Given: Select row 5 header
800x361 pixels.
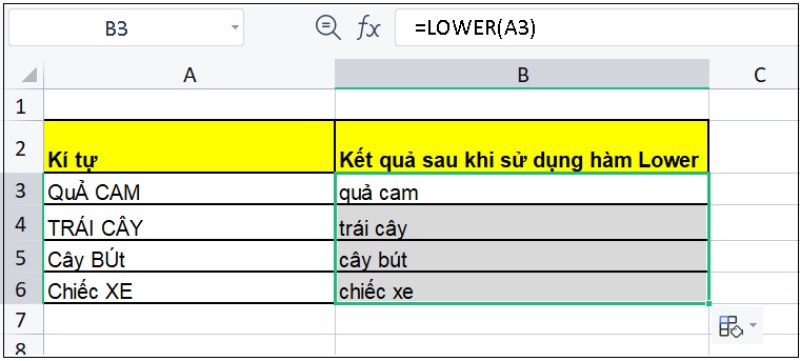Looking at the screenshot, I should coord(21,257).
